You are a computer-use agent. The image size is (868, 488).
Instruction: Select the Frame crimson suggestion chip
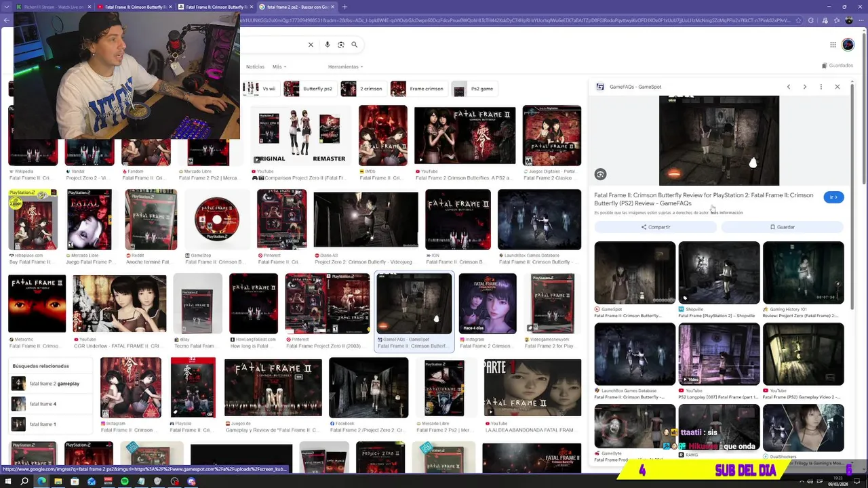pyautogui.click(x=418, y=89)
